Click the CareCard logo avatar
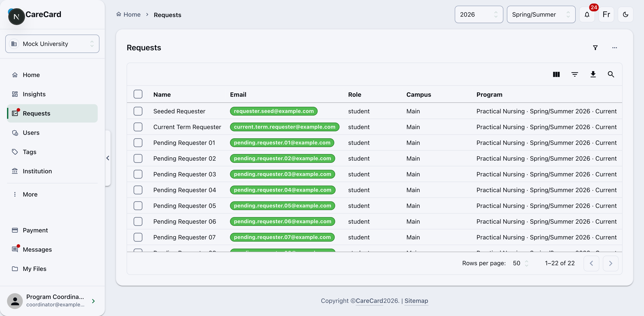 point(16,16)
